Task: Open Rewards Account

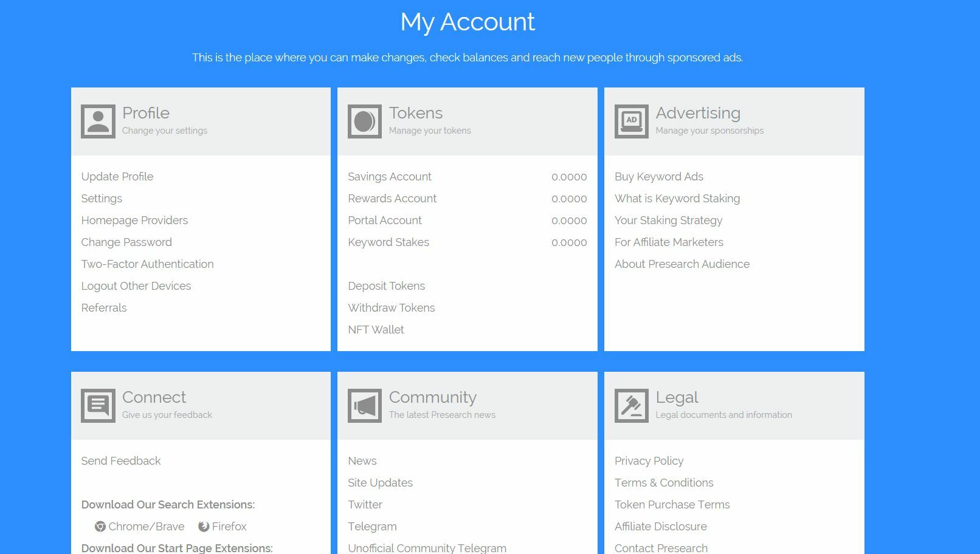Action: (392, 199)
